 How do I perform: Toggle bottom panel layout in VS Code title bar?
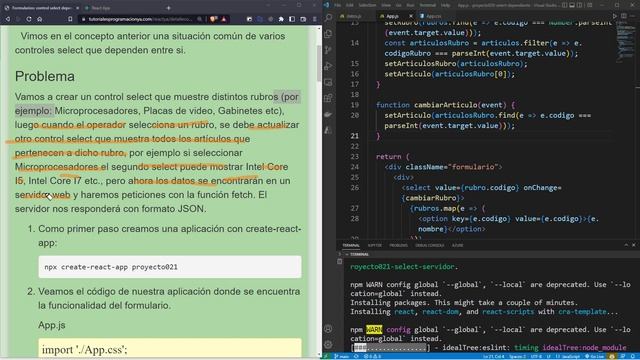[572, 5]
